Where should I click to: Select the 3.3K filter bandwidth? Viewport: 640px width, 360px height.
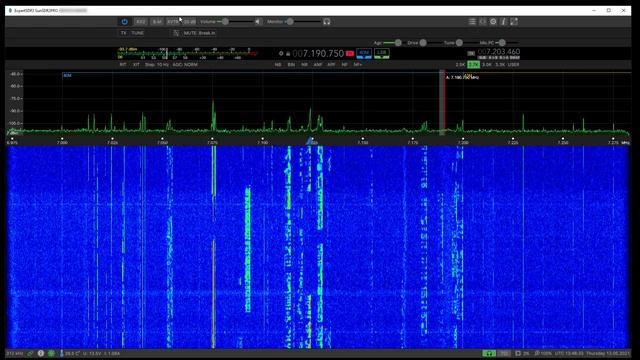coord(500,65)
